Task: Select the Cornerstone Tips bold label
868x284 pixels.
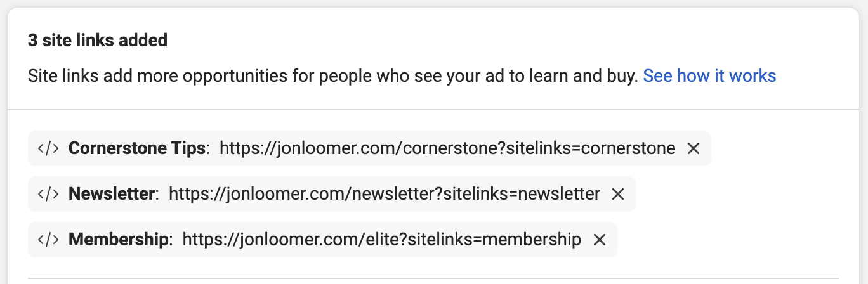Action: (x=137, y=148)
